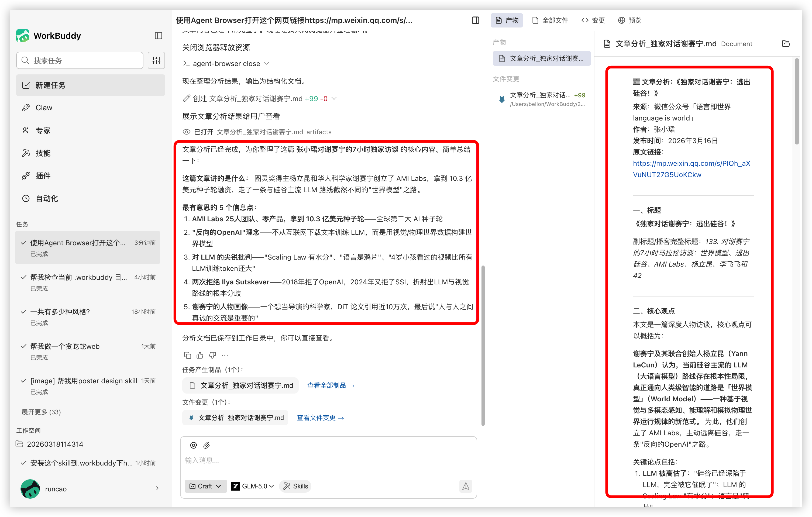The height and width of the screenshot is (517, 812).
Task: Expand the agent-browser close command chevron
Action: pos(267,63)
